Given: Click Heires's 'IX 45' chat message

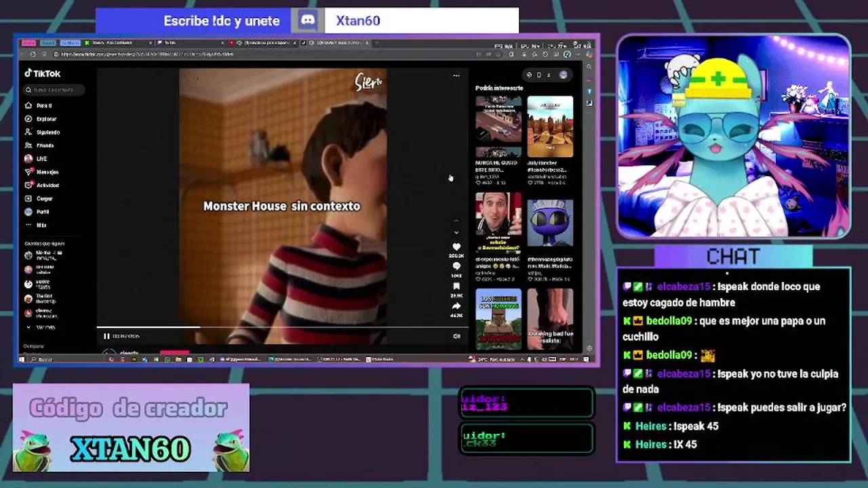Looking at the screenshot, I should pos(660,445).
